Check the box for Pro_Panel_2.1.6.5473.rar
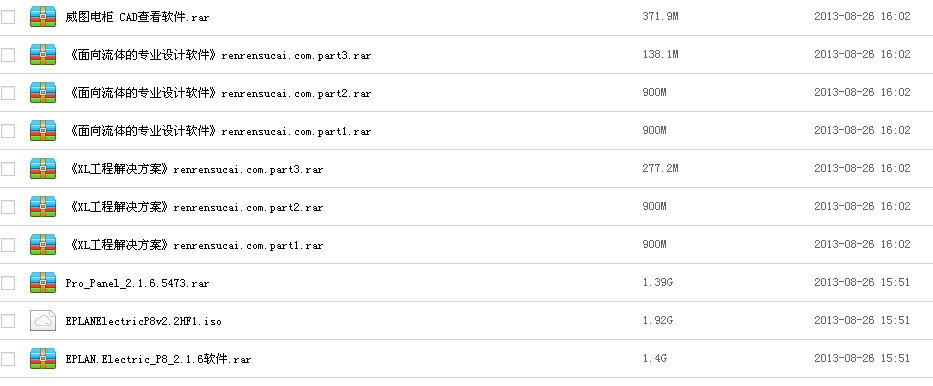The image size is (933, 386). 8,283
